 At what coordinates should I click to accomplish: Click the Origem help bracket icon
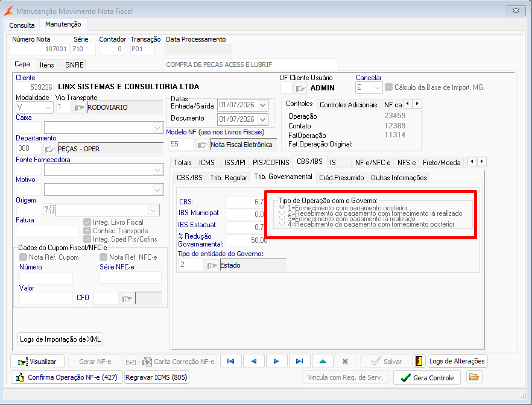49,210
